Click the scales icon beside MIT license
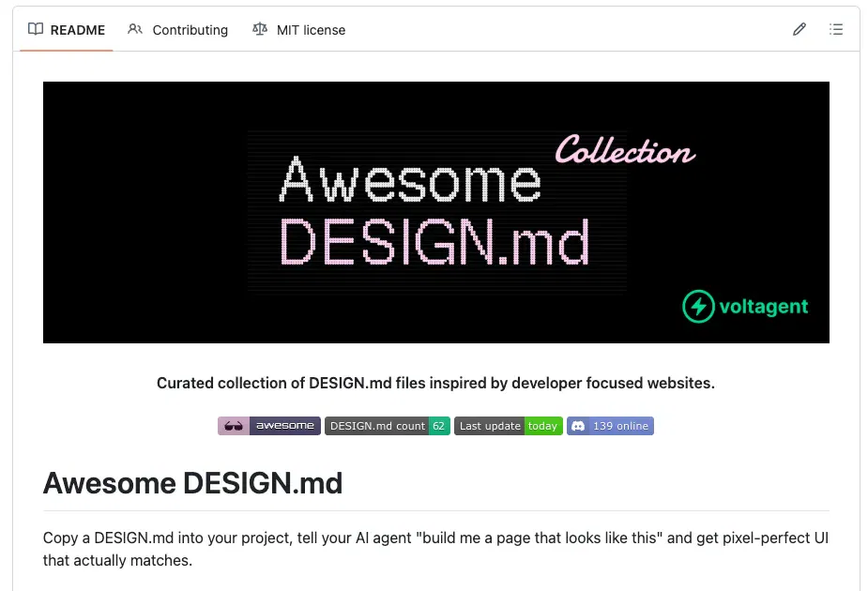The image size is (868, 591). (260, 29)
